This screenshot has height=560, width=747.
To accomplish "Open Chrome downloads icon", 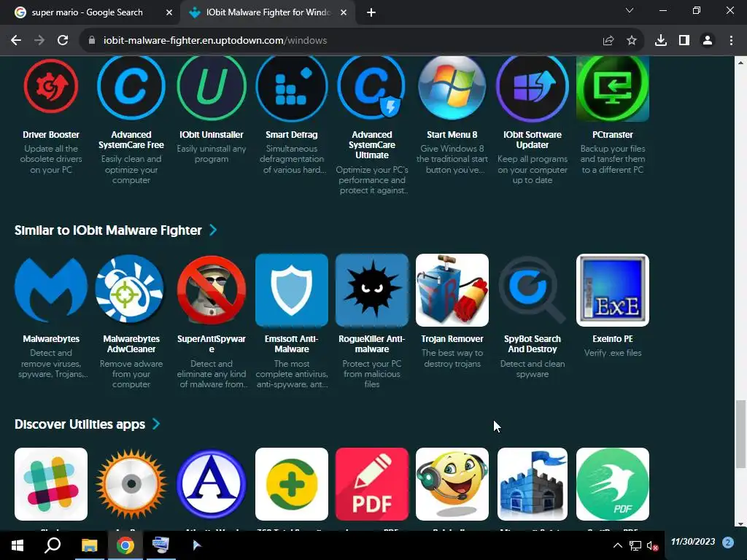I will 661,41.
